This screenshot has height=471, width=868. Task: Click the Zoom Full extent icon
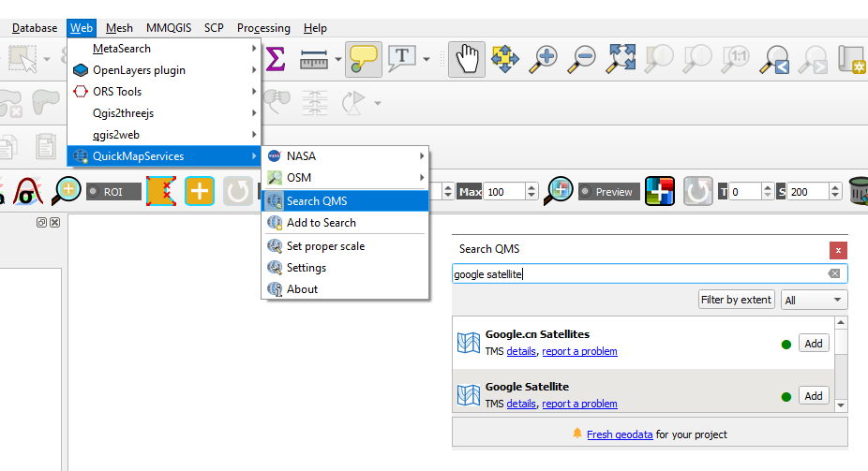[x=621, y=59]
